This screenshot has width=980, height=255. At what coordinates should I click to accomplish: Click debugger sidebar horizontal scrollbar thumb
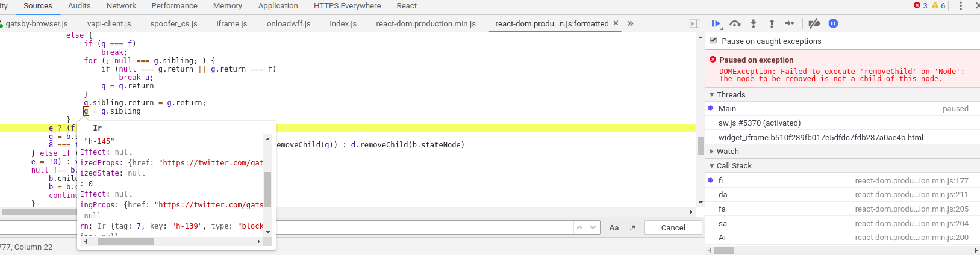tap(724, 250)
